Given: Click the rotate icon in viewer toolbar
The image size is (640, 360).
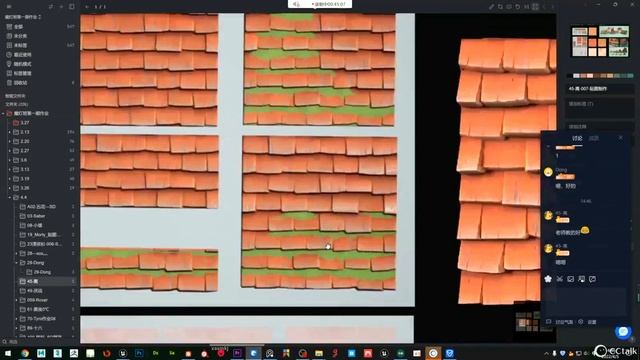Looking at the screenshot, I should coord(518,7).
